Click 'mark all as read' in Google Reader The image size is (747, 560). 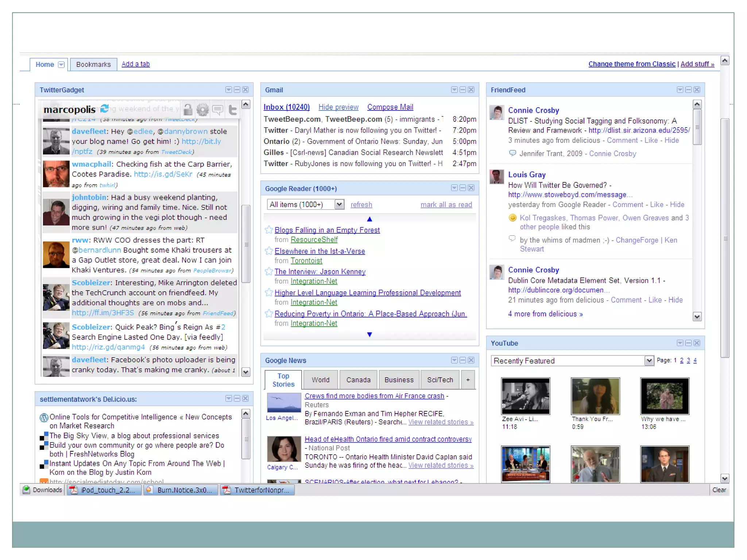pos(446,205)
